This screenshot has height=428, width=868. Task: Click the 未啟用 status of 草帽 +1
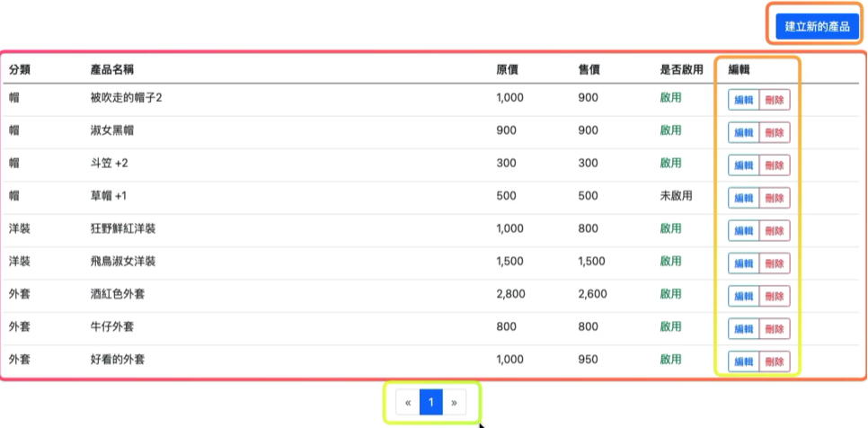[676, 196]
